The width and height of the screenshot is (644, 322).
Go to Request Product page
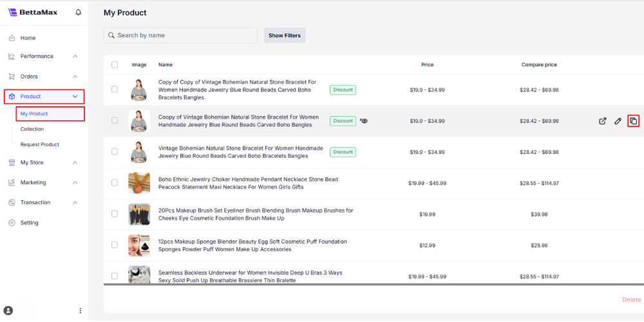[x=39, y=144]
